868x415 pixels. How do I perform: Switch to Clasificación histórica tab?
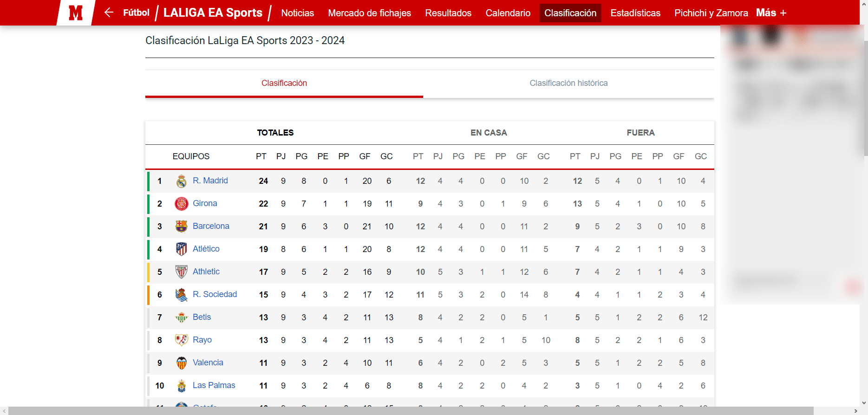point(568,83)
